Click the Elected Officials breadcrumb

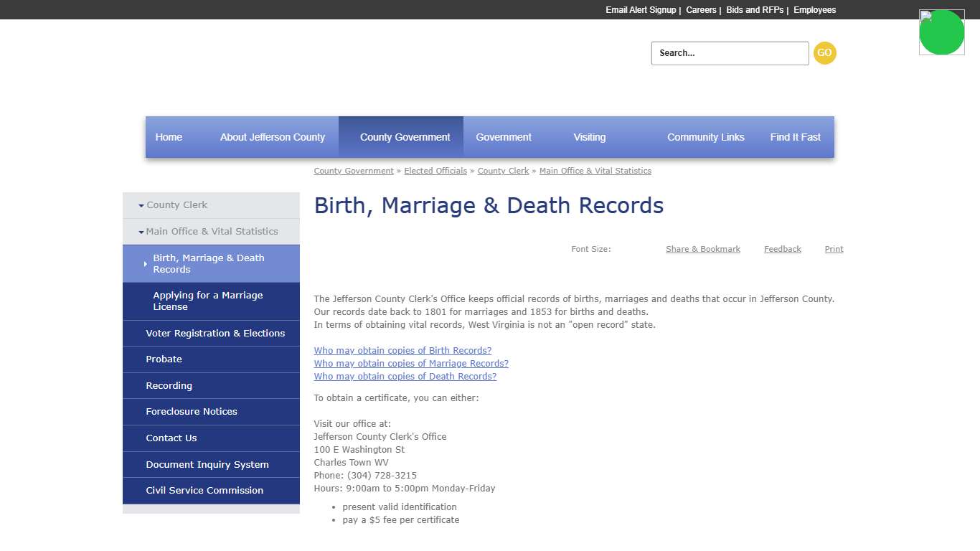click(x=435, y=171)
